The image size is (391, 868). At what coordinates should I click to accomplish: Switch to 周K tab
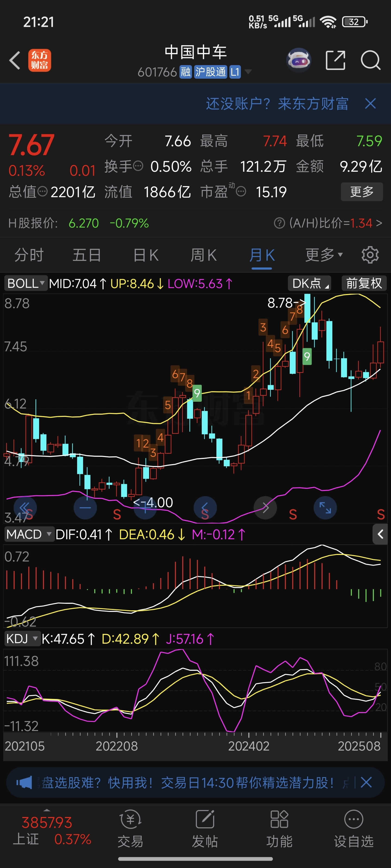coord(203,255)
